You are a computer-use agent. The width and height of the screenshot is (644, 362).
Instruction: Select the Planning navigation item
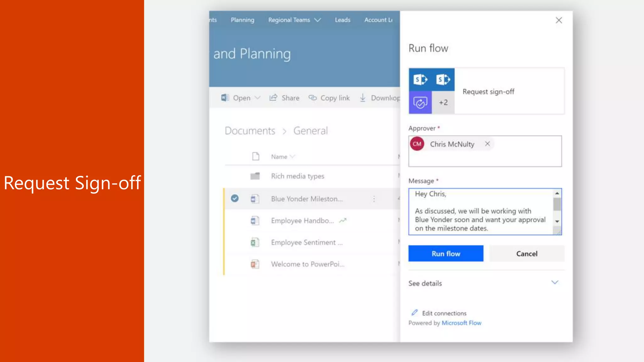(x=242, y=20)
